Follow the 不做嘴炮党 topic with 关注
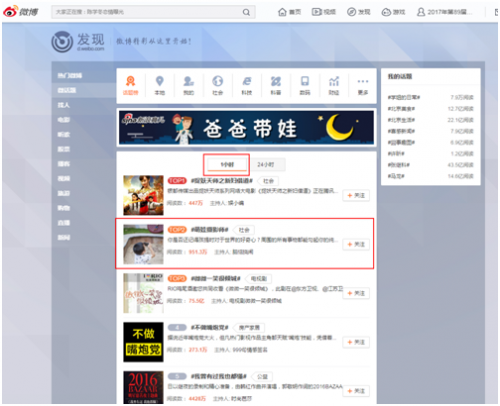 [x=356, y=342]
